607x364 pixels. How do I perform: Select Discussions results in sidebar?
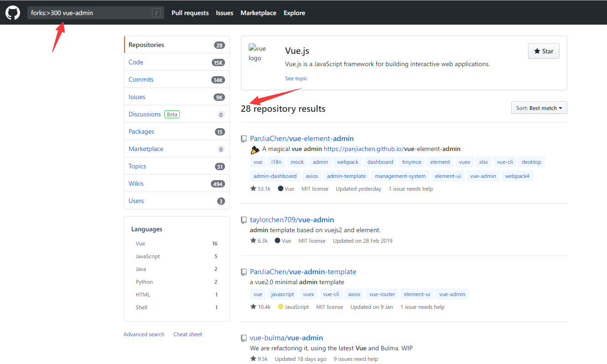click(x=177, y=114)
